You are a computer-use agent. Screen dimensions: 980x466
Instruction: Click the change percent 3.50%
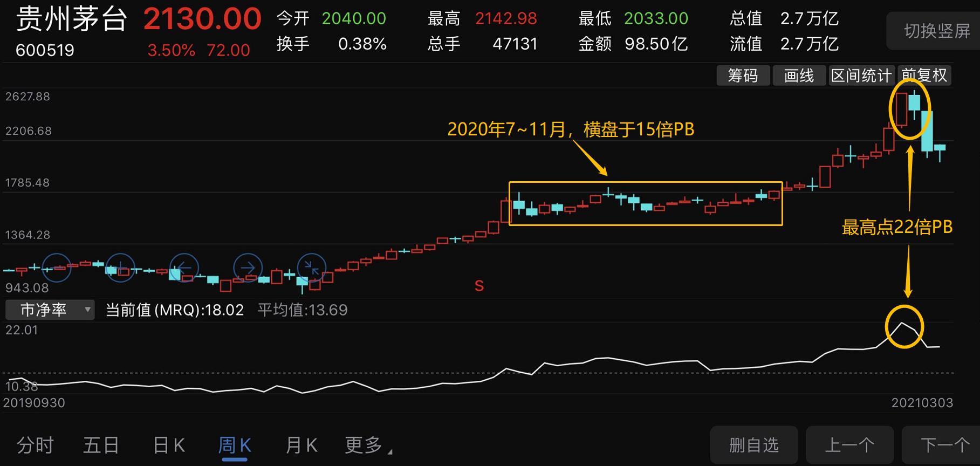coord(172,50)
